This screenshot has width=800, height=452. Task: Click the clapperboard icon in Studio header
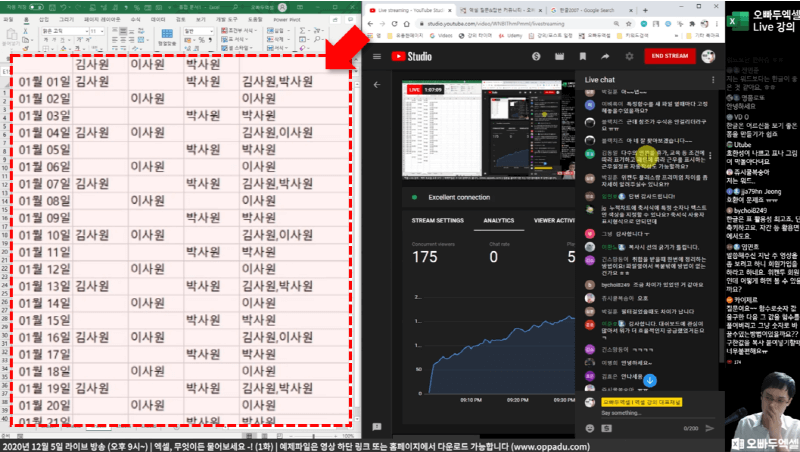(x=560, y=56)
